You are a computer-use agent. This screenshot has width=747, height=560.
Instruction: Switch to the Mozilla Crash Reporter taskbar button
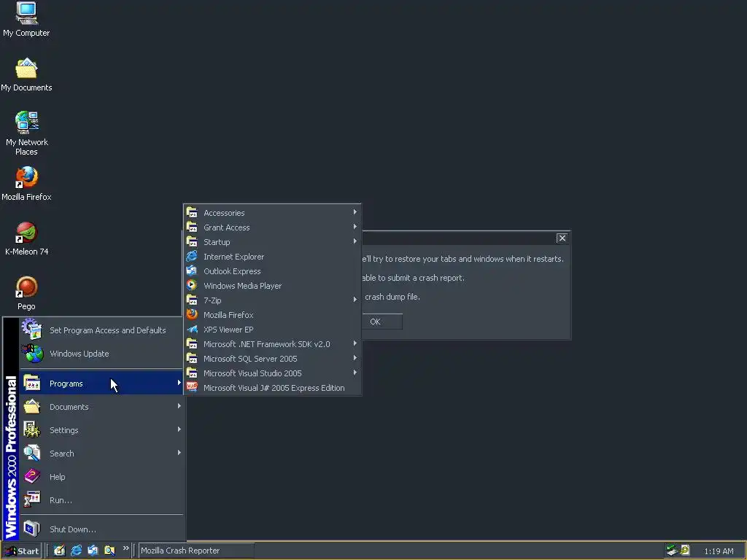click(196, 551)
